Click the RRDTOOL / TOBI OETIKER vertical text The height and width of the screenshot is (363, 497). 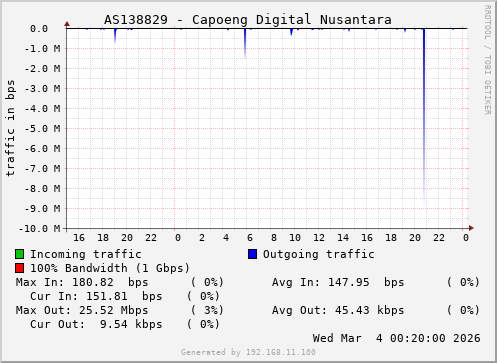488,60
